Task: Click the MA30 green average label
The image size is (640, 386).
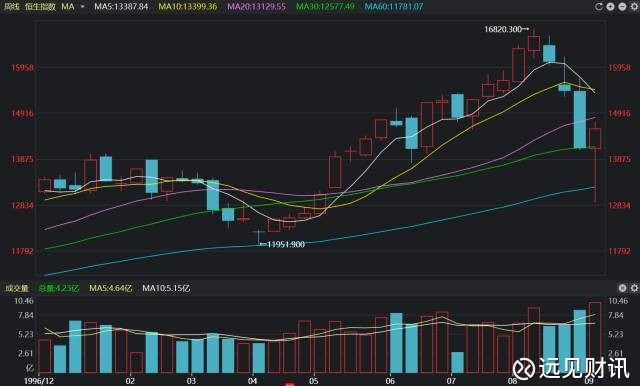Action: tap(325, 7)
